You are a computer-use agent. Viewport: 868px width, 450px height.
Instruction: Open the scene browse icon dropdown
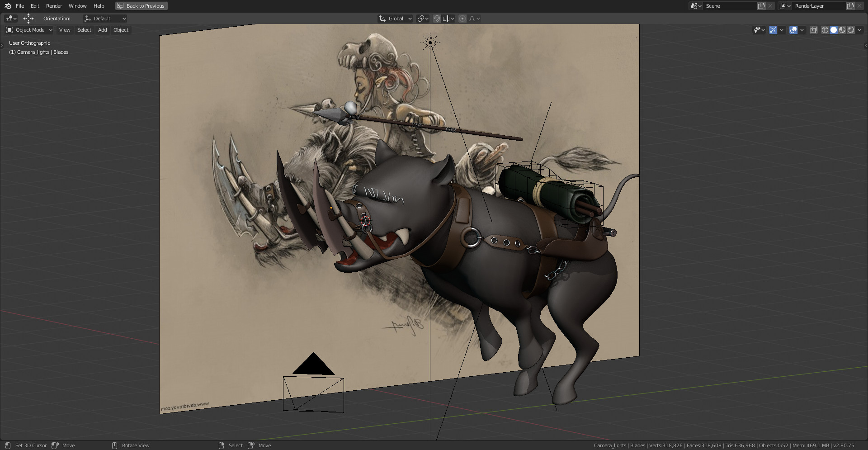tap(696, 6)
